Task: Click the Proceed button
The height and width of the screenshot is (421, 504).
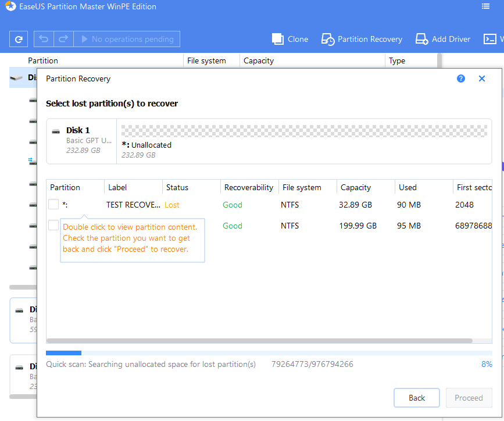Action: [469, 398]
